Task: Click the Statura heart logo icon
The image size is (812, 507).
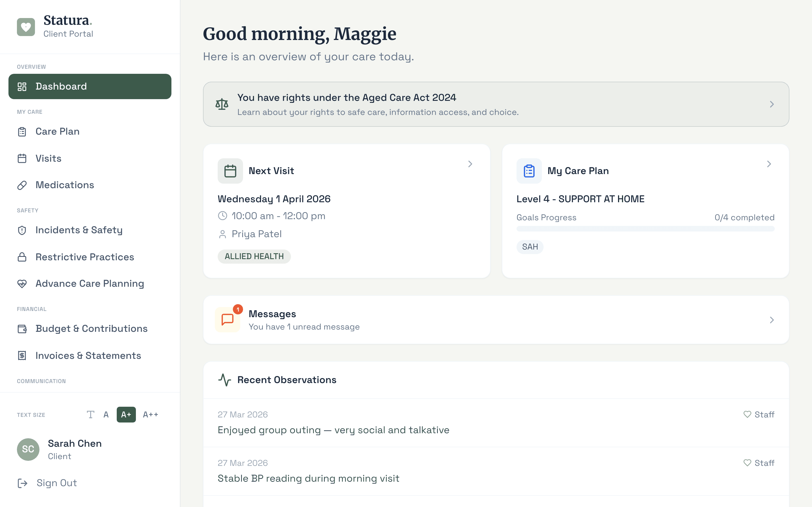Action: 26,27
